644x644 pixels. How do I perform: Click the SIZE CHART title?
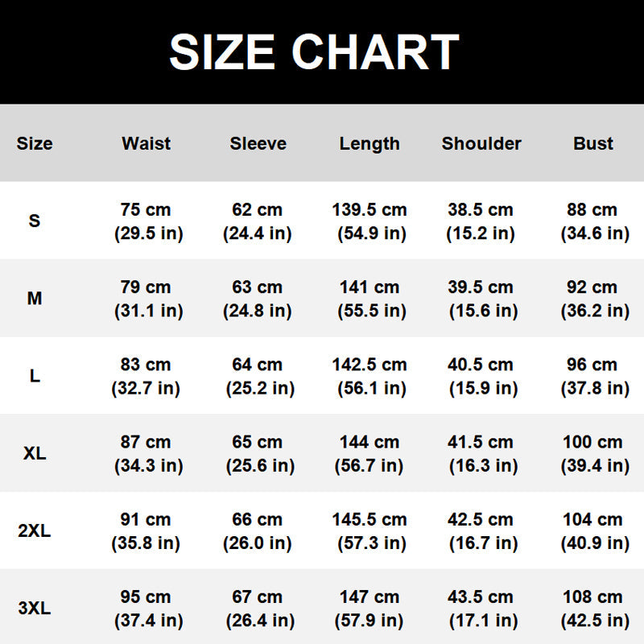click(x=314, y=52)
